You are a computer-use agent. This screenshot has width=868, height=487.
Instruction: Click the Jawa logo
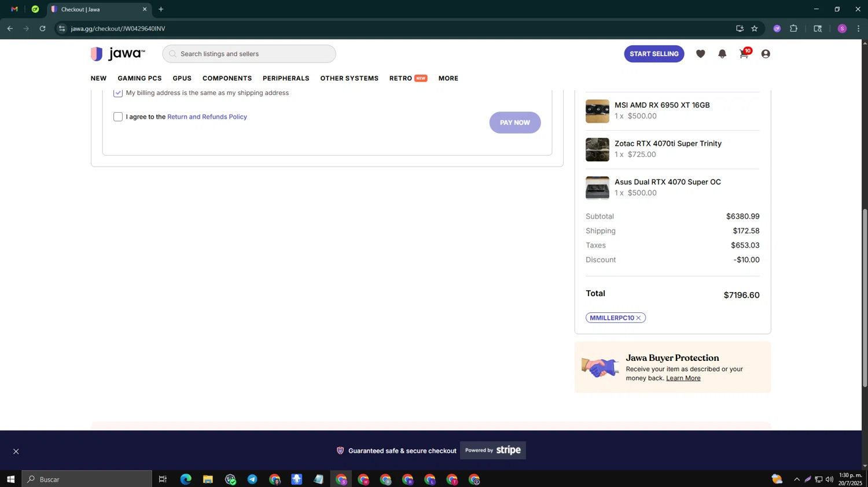point(118,54)
